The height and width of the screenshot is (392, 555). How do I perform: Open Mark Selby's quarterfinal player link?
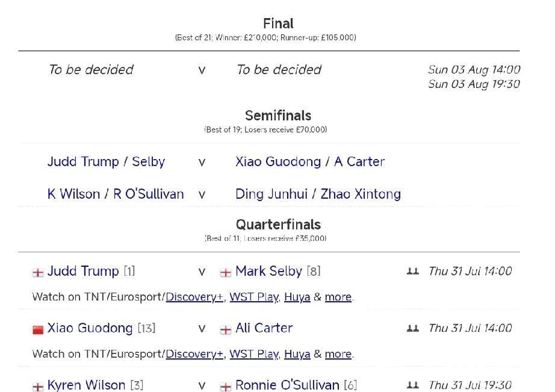tap(268, 271)
